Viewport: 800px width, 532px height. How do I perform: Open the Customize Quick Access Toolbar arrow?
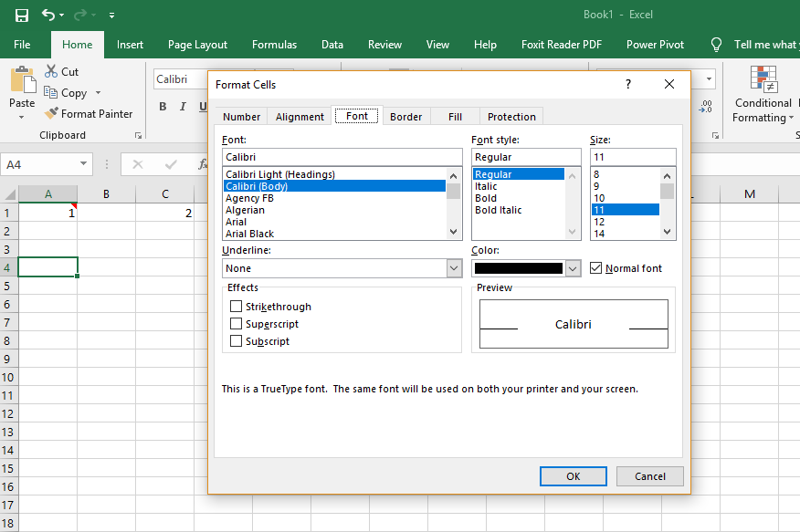tap(111, 16)
